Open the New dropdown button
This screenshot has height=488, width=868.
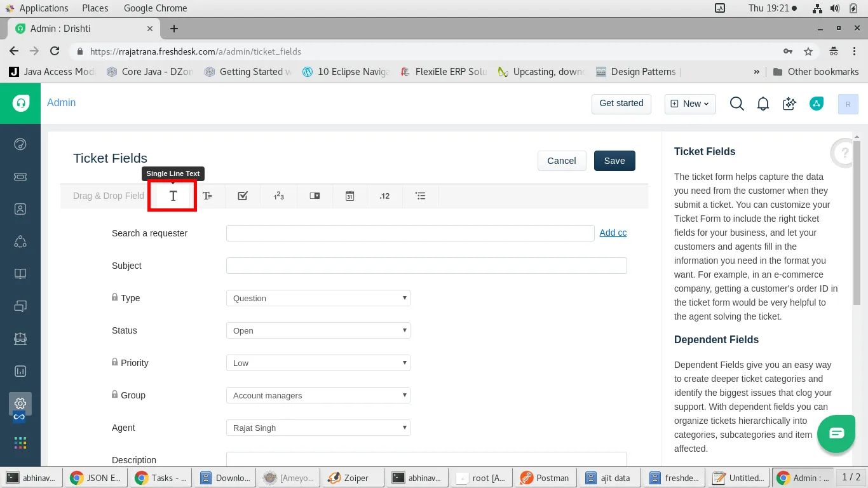pyautogui.click(x=690, y=104)
